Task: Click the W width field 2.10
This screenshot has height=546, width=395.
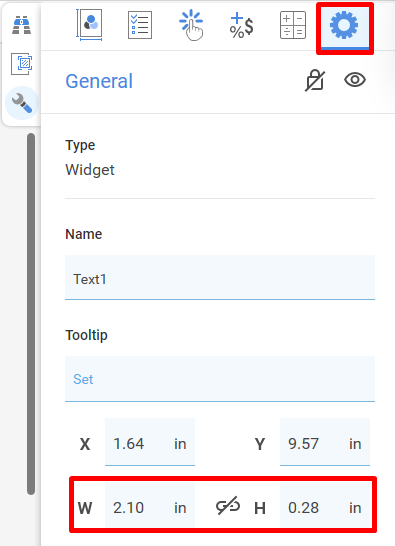Action: (x=150, y=506)
